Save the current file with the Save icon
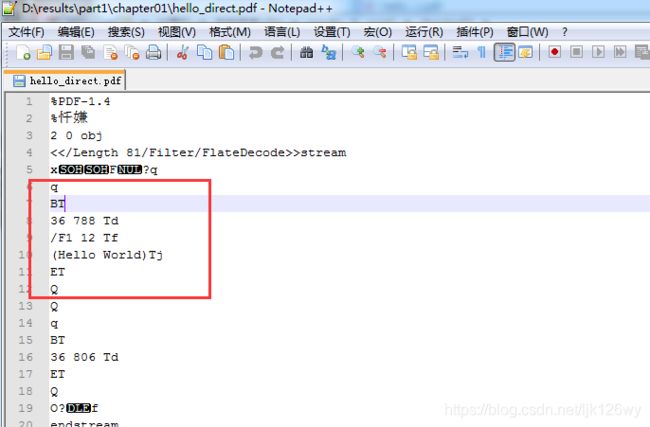This screenshot has width=650, height=427. click(x=66, y=53)
